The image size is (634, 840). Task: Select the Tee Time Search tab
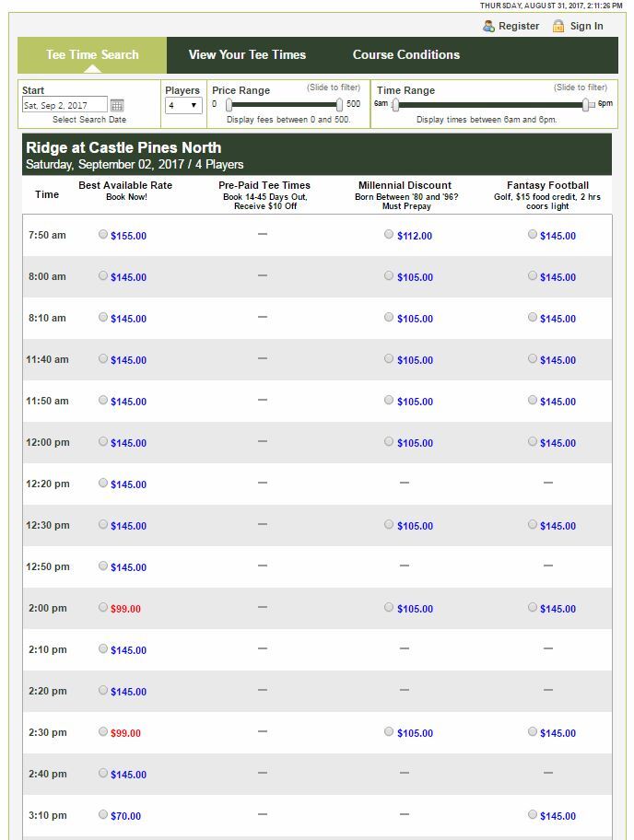(92, 55)
